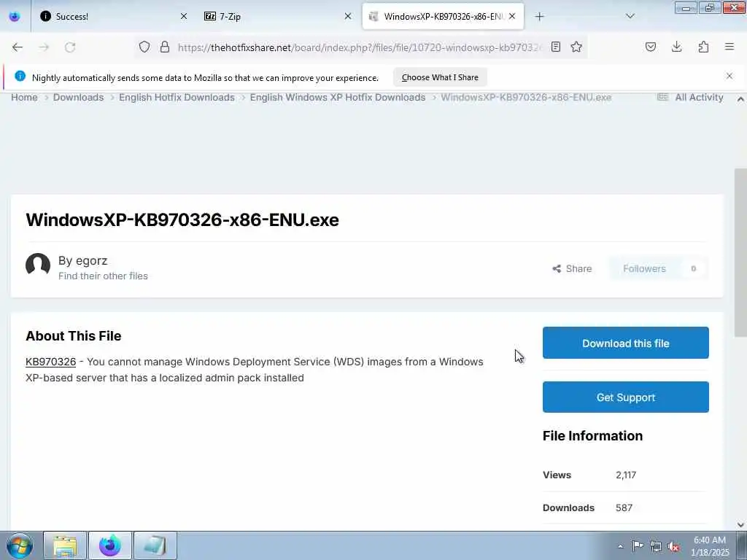Click the Choose What I Share button
Image resolution: width=747 pixels, height=560 pixels.
click(440, 77)
